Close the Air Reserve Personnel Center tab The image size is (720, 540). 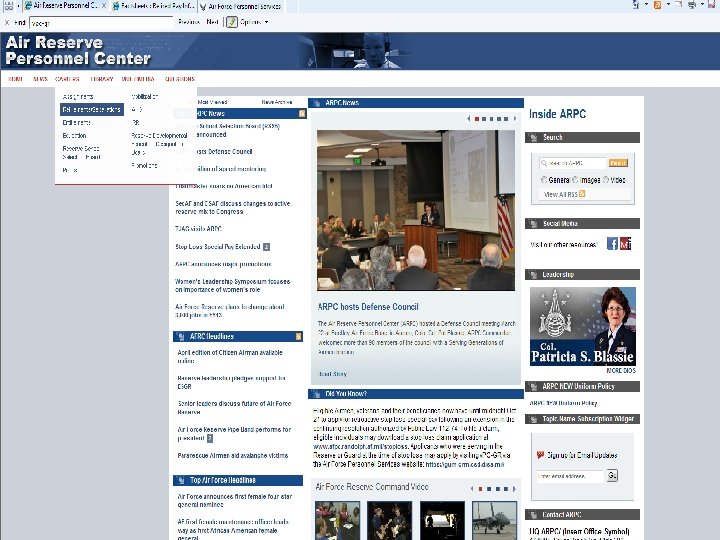(104, 6)
